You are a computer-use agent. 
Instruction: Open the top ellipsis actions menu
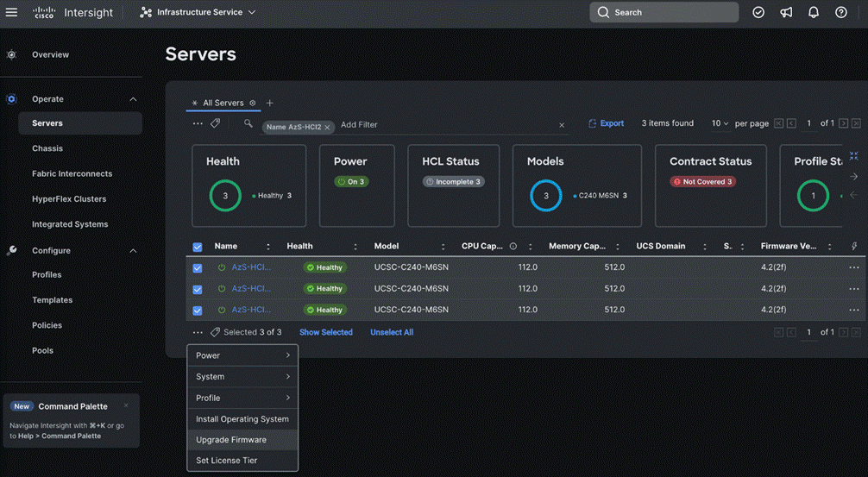tap(198, 124)
